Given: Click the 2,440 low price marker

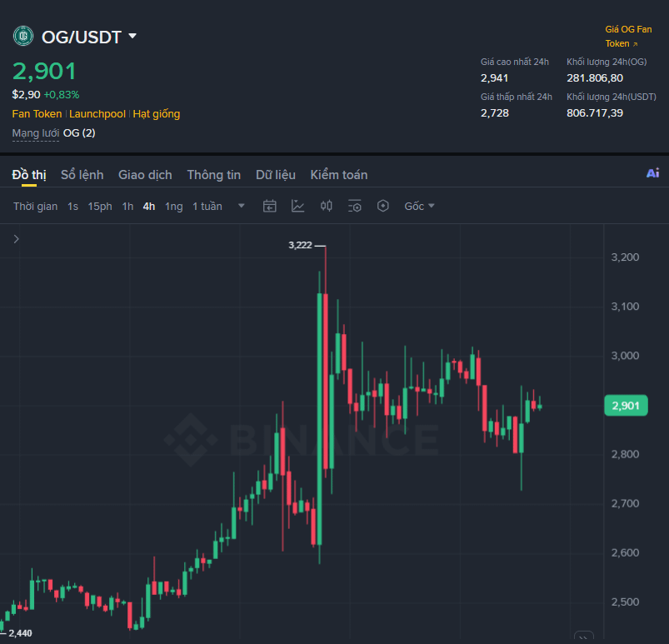Looking at the screenshot, I should click(x=20, y=633).
